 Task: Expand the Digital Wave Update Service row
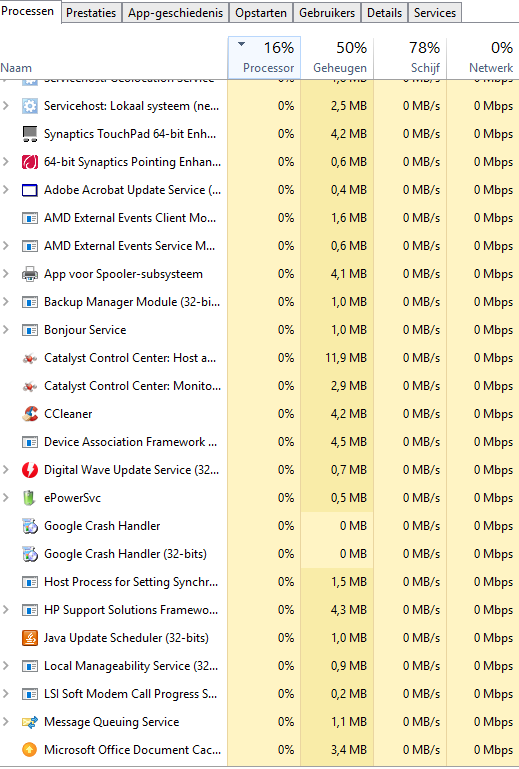tap(6, 469)
